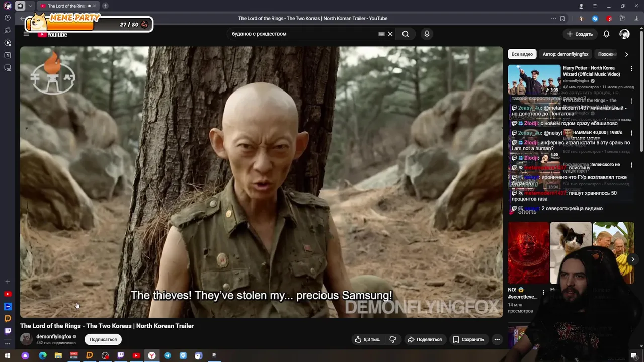Open the YouTube shortcut in browser sidebar
644x362 pixels.
pyautogui.click(x=7, y=294)
